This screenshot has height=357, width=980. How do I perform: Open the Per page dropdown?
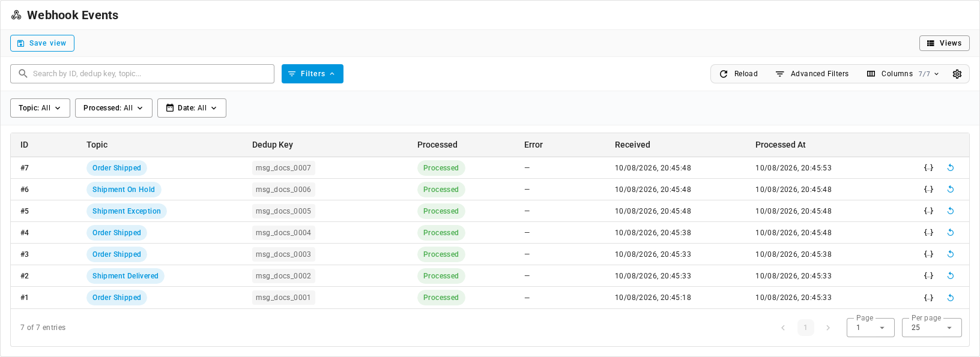tap(932, 328)
